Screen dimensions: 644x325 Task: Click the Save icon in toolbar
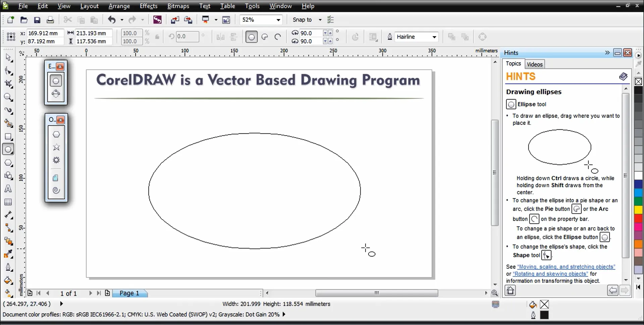pyautogui.click(x=37, y=20)
